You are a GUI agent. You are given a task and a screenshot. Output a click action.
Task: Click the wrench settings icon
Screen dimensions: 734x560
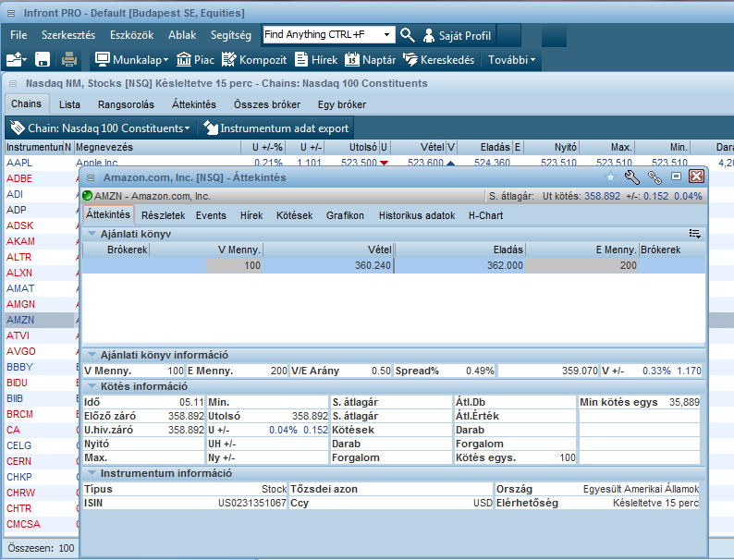click(x=632, y=177)
